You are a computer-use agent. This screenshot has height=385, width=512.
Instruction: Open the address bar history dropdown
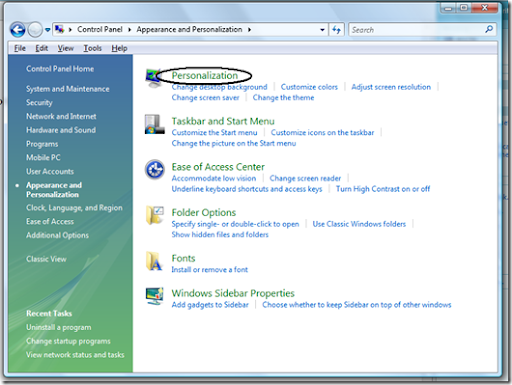pos(322,30)
